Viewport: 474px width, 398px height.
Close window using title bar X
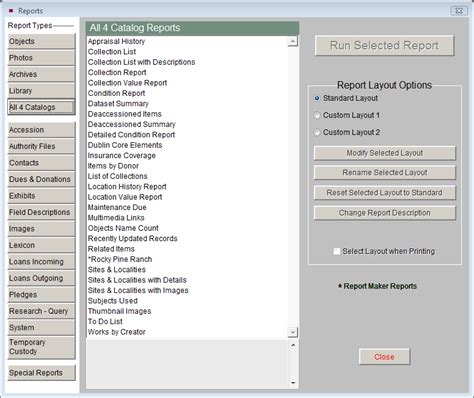click(x=459, y=11)
